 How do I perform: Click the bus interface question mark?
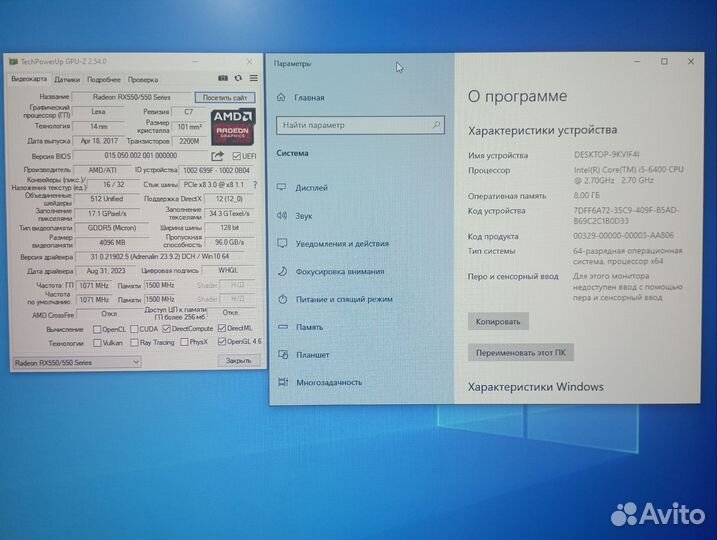[x=255, y=185]
